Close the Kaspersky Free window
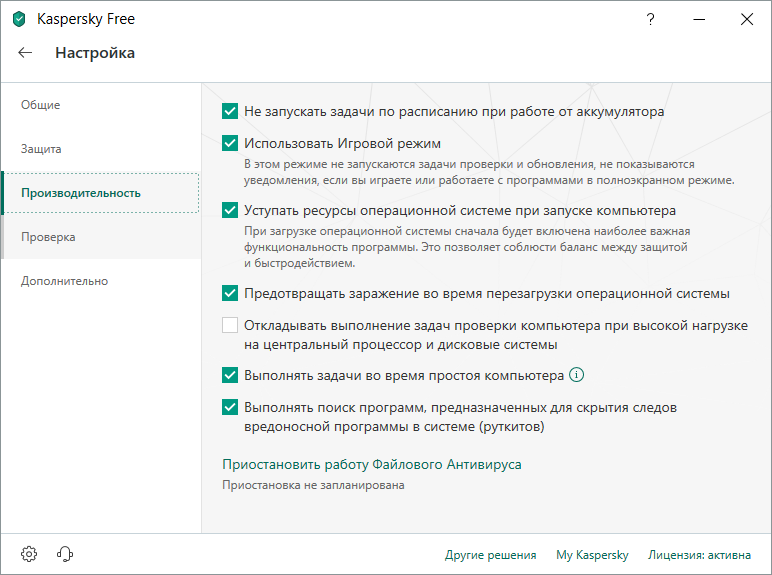Viewport: 772px width, 575px height. coord(746,19)
